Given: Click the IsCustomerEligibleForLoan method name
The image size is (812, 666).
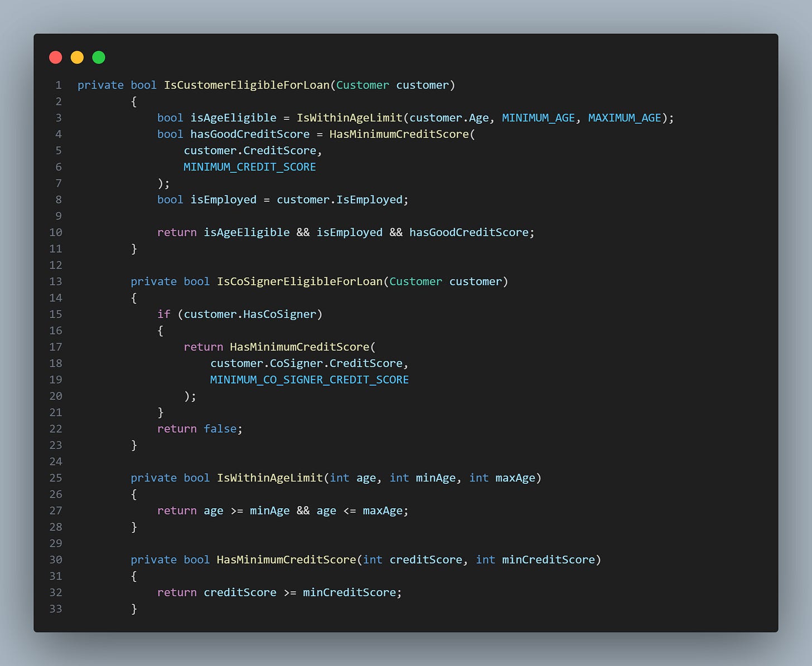Looking at the screenshot, I should coord(247,85).
